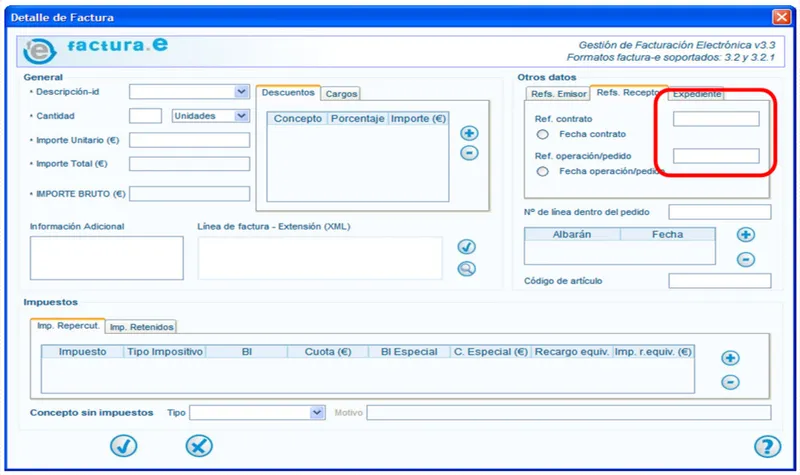Image resolution: width=800 pixels, height=475 pixels.
Task: Open the Refs. Receptor tab
Action: pyautogui.click(x=629, y=92)
